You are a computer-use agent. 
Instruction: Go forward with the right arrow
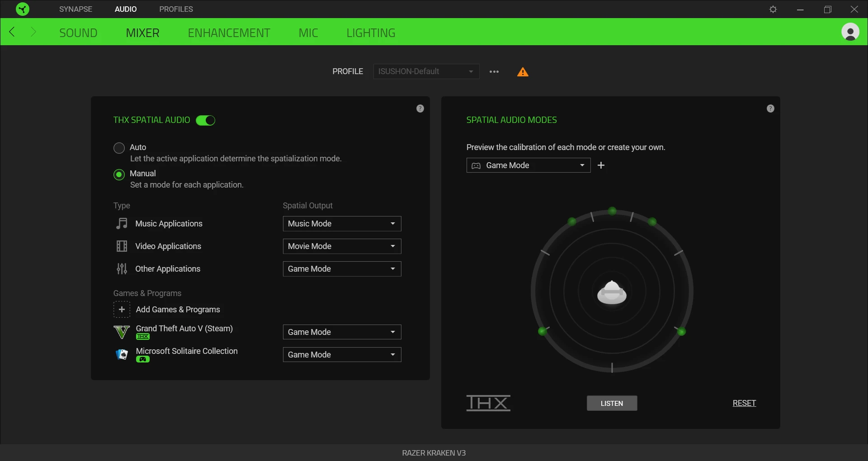[x=33, y=32]
